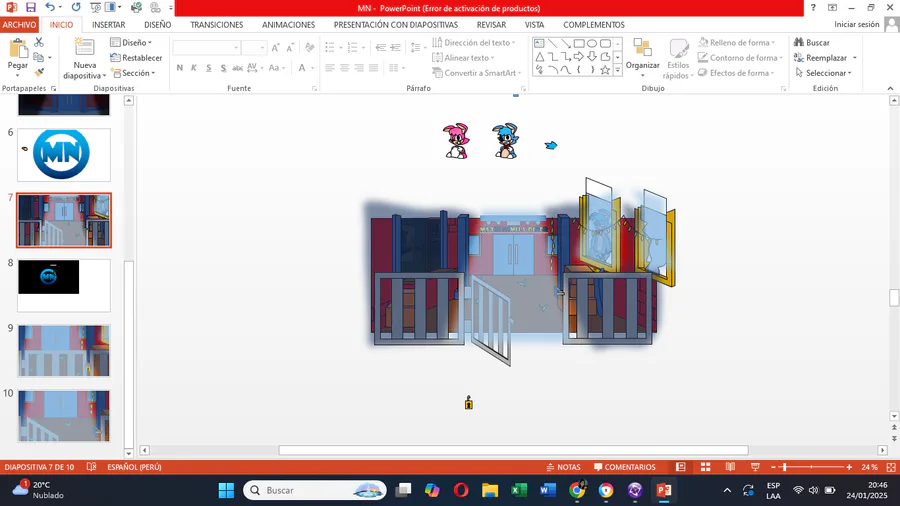Click the Pegar clipboard icon
Screen dimensions: 900x506
[x=18, y=48]
